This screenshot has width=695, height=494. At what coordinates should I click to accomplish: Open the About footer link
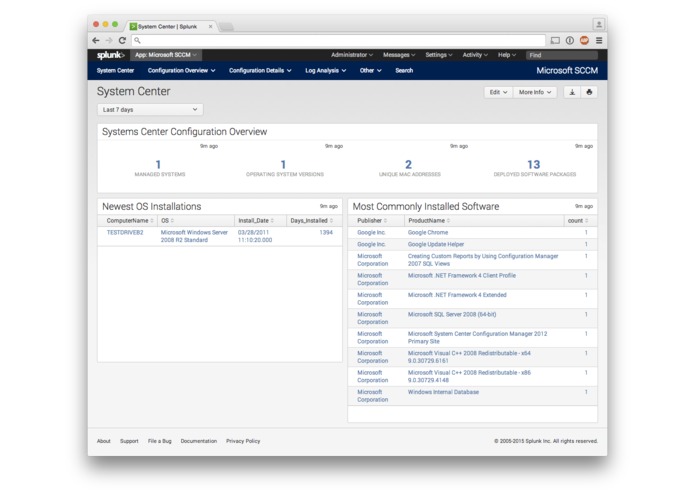[103, 441]
